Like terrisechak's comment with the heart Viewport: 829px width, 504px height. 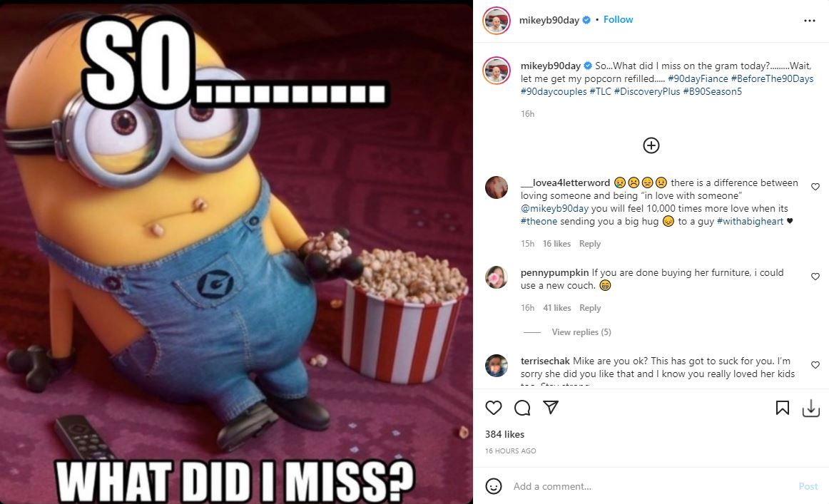coord(815,365)
